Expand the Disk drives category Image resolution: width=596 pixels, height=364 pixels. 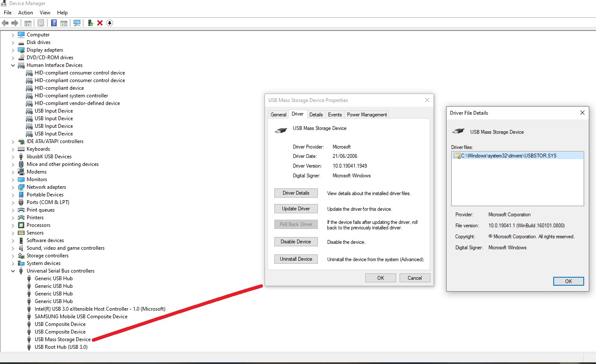pos(13,42)
